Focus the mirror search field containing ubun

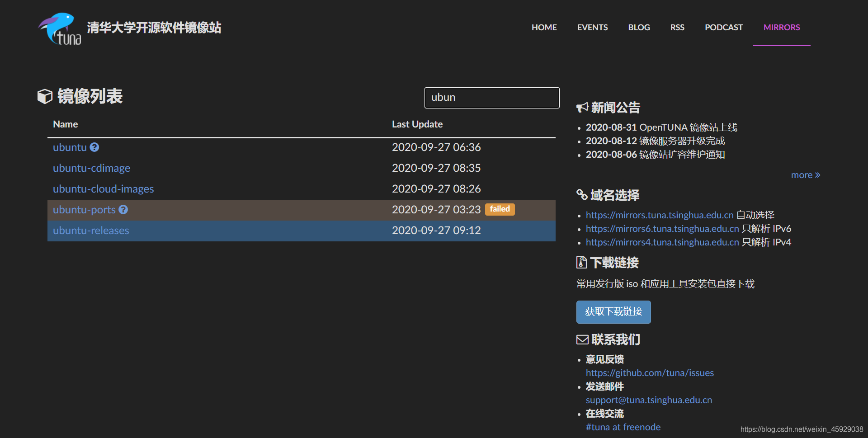[492, 98]
